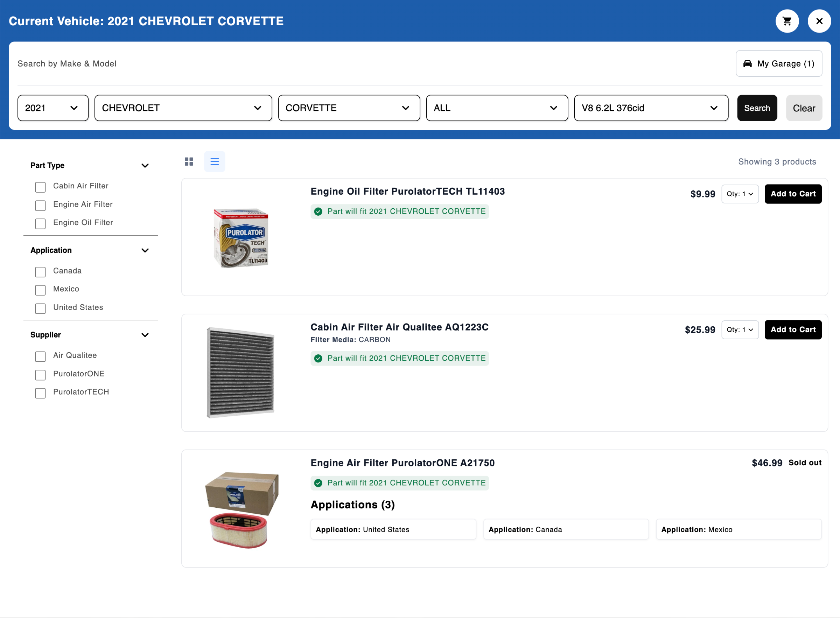Check the Mexico application checkbox
This screenshot has height=618, width=840.
click(40, 290)
